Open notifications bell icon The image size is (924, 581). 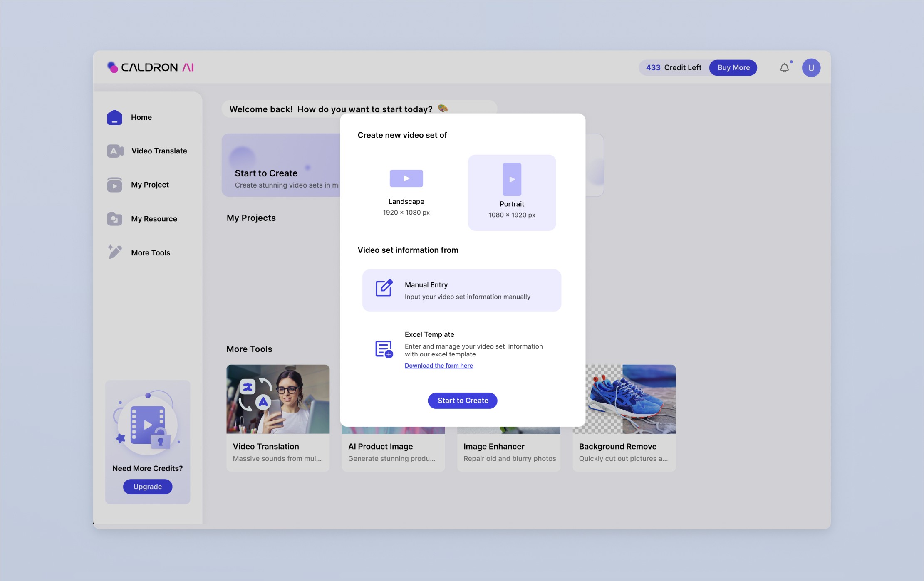[784, 68]
